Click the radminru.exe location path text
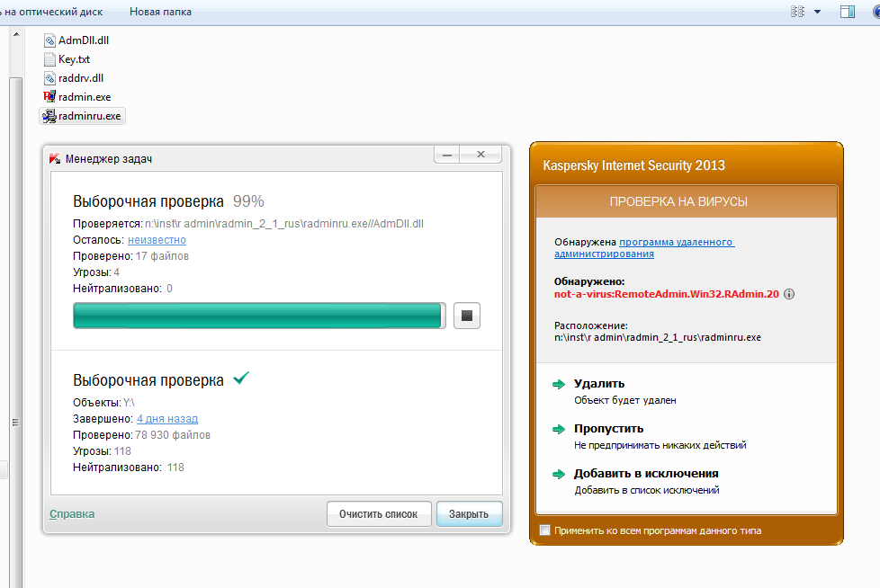The height and width of the screenshot is (588, 880). click(658, 337)
